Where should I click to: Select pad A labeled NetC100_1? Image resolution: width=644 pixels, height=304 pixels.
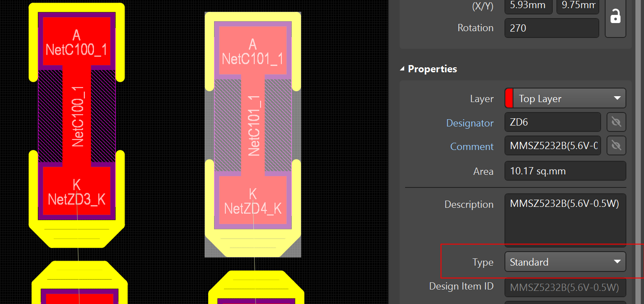click(x=76, y=42)
